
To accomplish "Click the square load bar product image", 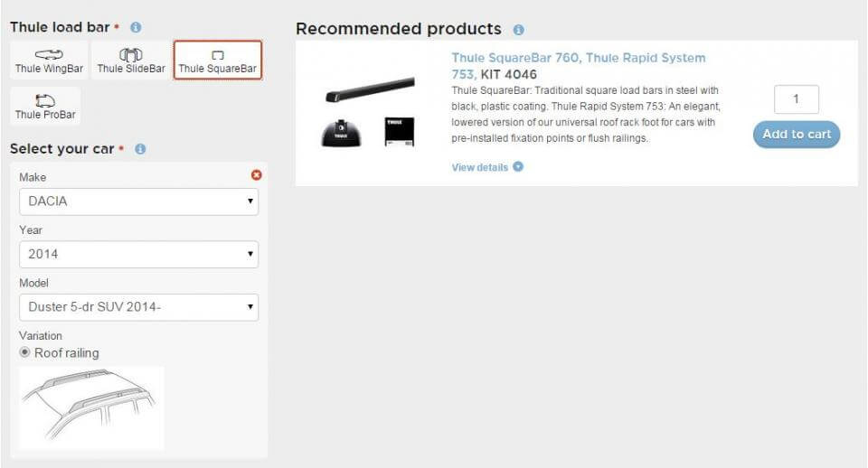I will point(369,89).
